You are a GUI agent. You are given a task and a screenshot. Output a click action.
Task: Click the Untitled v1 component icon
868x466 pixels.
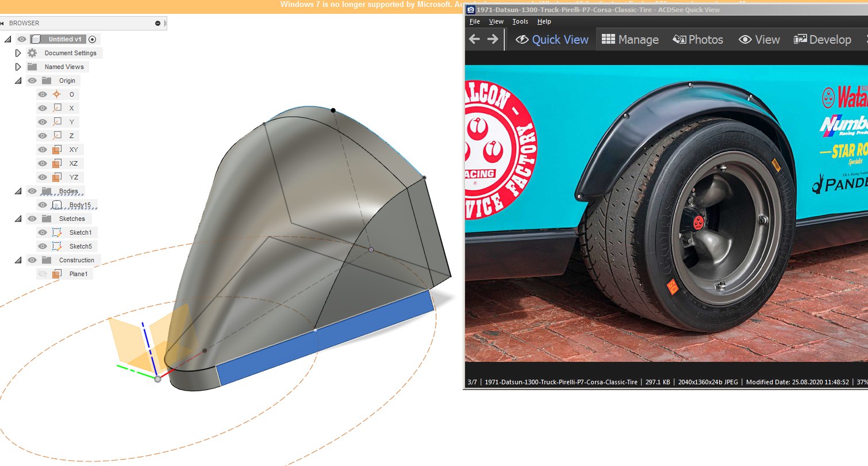36,39
